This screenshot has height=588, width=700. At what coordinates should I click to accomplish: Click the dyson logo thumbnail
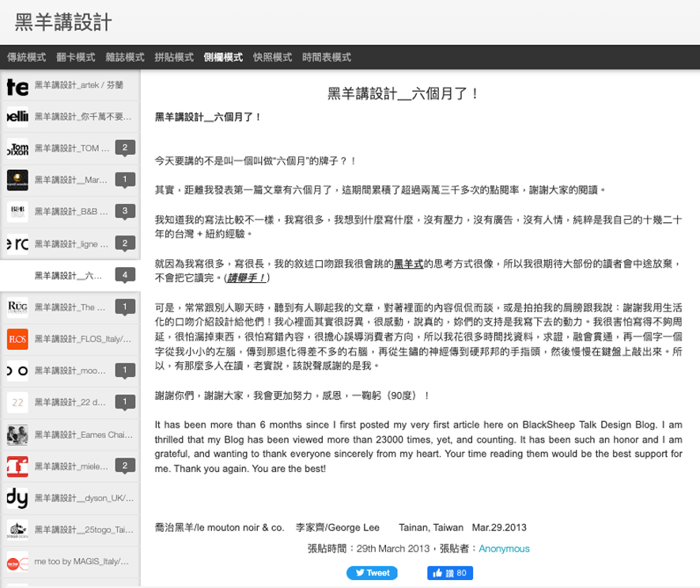[x=17, y=498]
